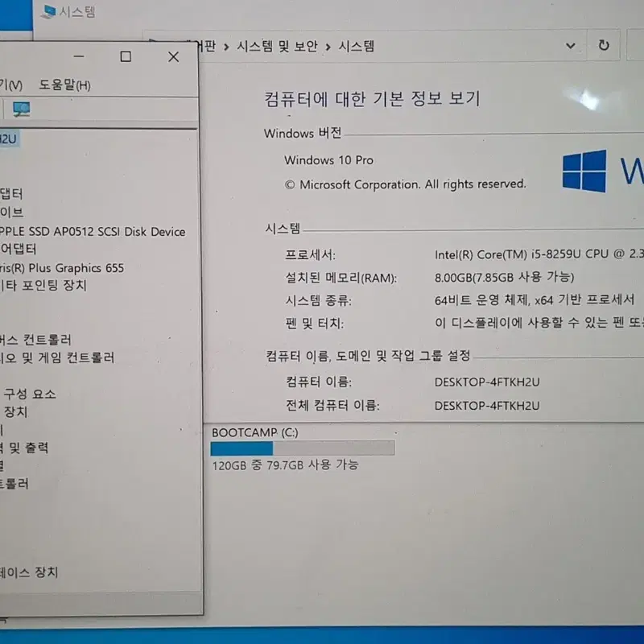This screenshot has width=644, height=644.
Task: Select the 구성 요소 category row
Action: point(29,394)
